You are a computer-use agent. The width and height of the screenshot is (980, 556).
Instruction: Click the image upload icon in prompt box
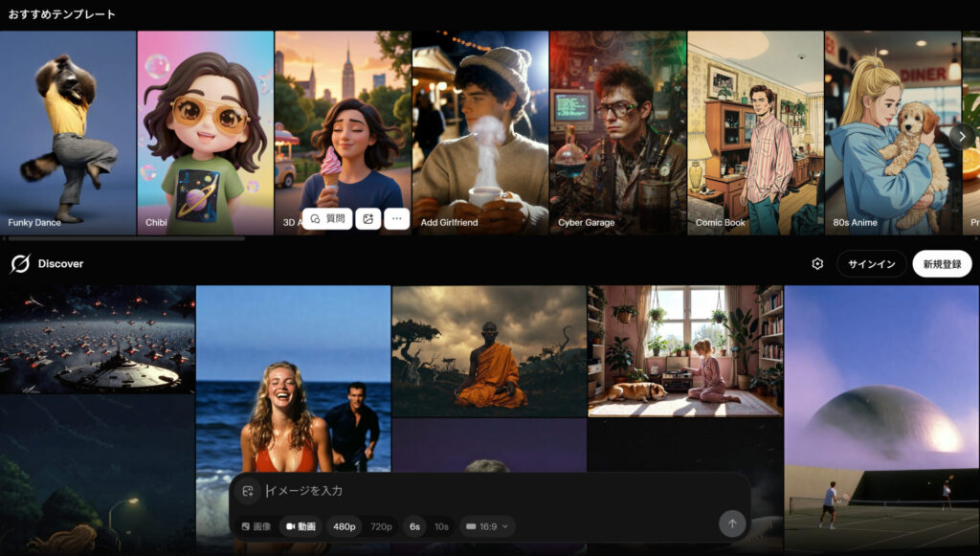(x=247, y=491)
